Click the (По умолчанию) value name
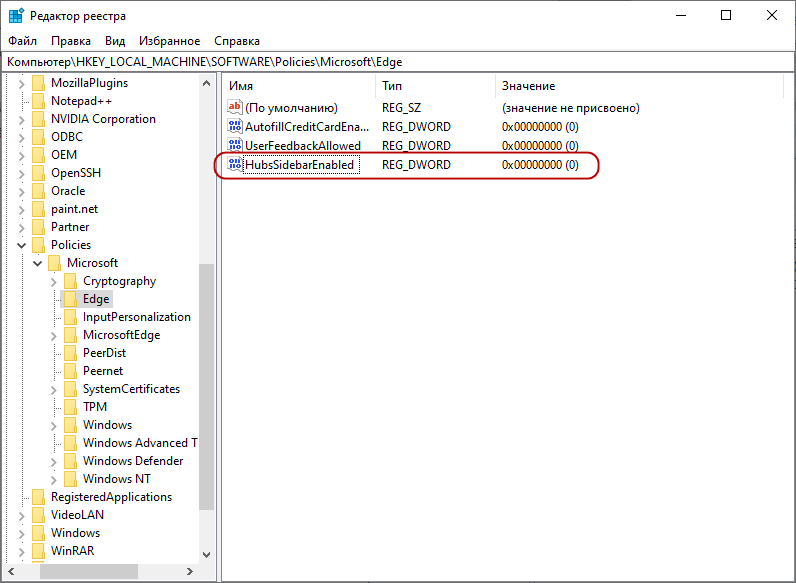The height and width of the screenshot is (583, 796). 291,108
